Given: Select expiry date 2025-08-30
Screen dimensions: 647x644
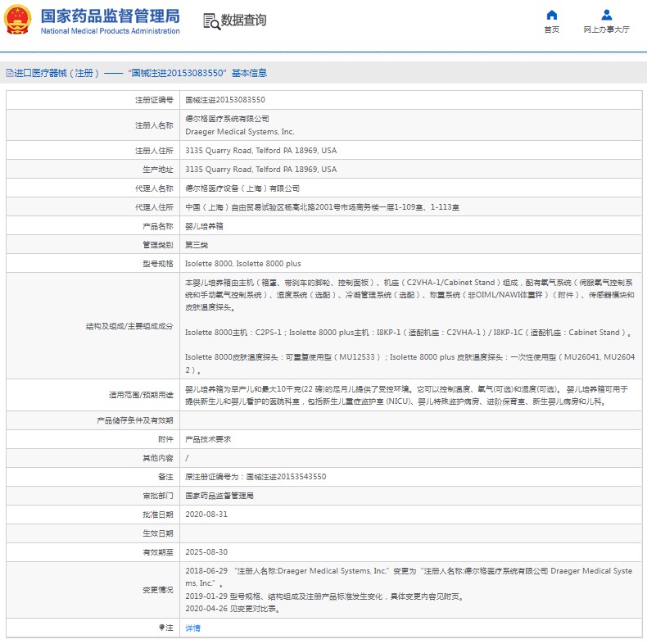Looking at the screenshot, I should point(206,552).
